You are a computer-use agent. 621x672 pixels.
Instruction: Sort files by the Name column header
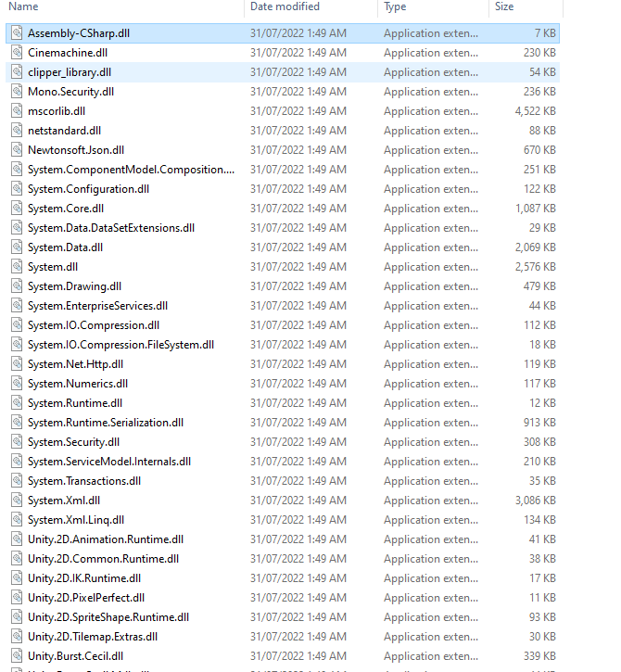pyautogui.click(x=23, y=6)
